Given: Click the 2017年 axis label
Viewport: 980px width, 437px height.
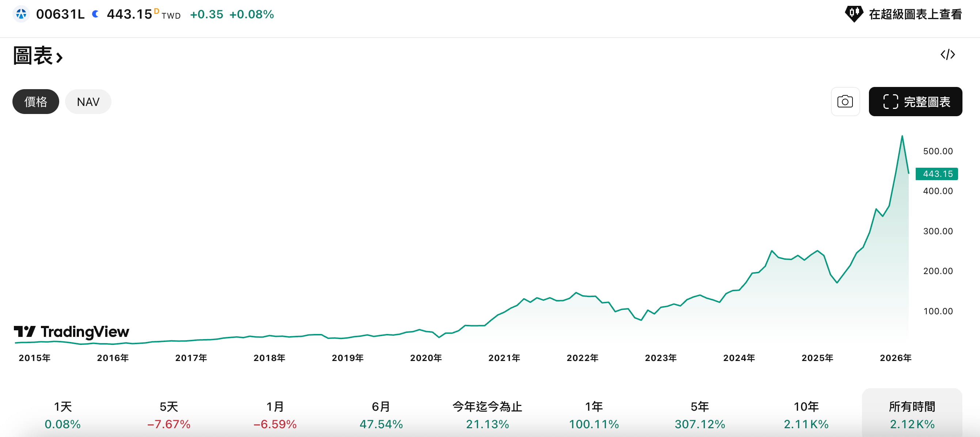Looking at the screenshot, I should tap(191, 358).
